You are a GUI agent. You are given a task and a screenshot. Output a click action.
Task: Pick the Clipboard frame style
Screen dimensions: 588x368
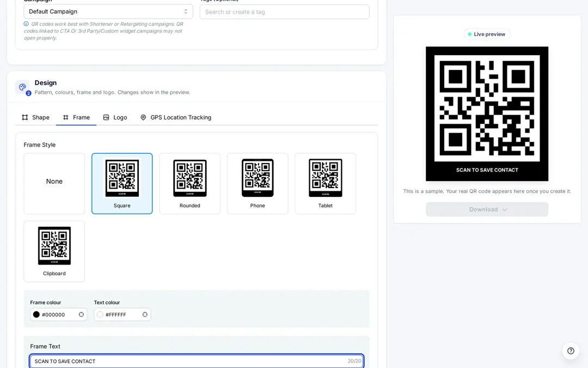54,251
